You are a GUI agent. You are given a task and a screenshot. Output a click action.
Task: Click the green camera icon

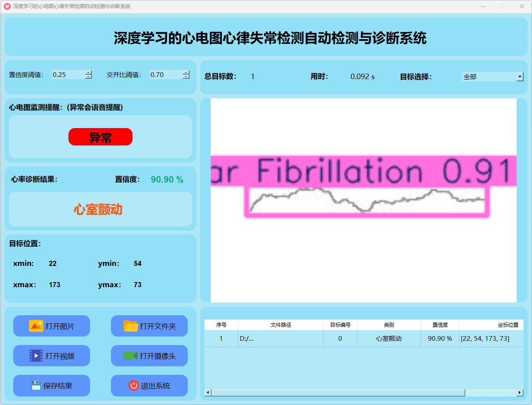click(130, 356)
